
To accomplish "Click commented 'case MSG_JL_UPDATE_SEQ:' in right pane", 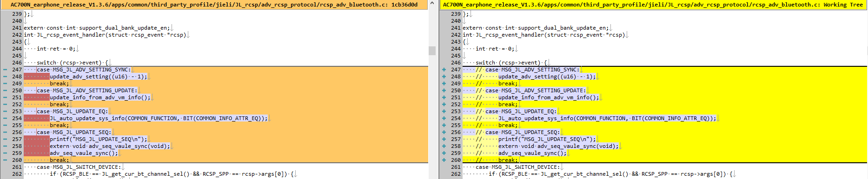I will coord(523,132).
